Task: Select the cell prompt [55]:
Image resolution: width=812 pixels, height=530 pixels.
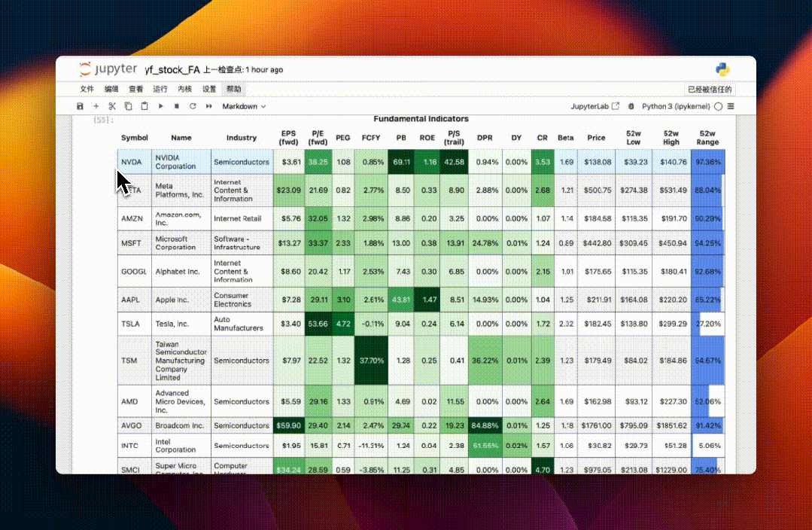Action: point(103,120)
